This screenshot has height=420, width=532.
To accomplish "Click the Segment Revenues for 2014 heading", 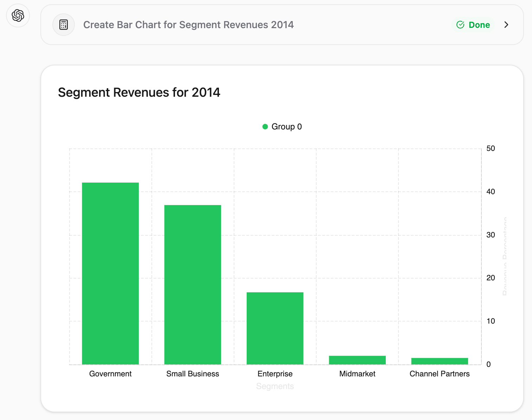I will point(139,93).
